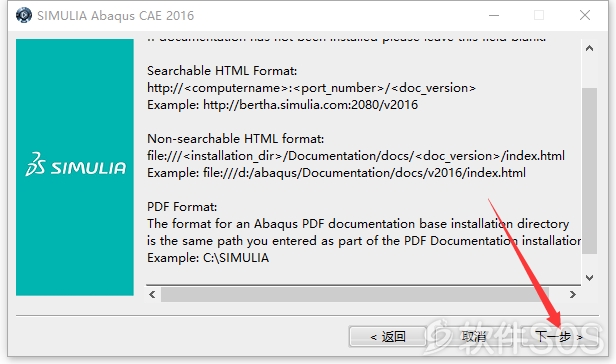Click the vertical scrollbar track above the thumb
The image size is (616, 364).
coord(589,72)
